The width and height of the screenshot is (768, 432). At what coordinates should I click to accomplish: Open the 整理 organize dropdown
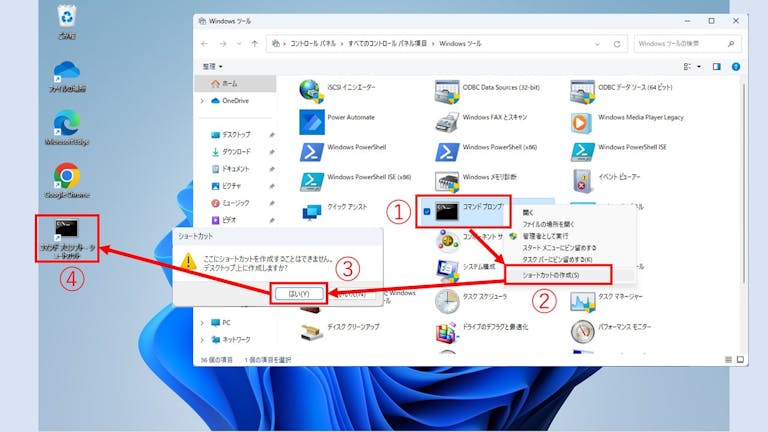tap(213, 67)
